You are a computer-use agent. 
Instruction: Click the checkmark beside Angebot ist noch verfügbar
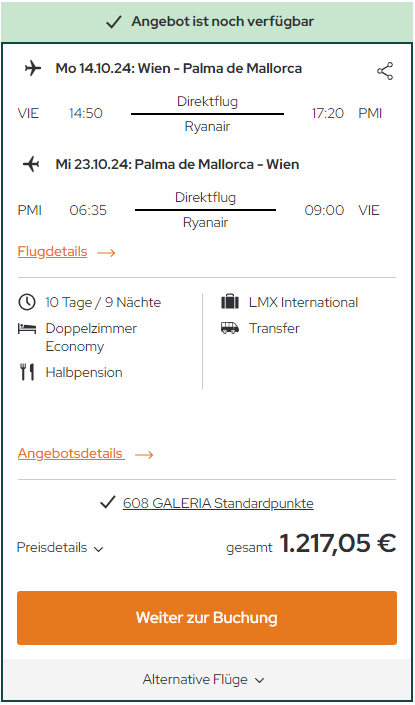click(114, 22)
